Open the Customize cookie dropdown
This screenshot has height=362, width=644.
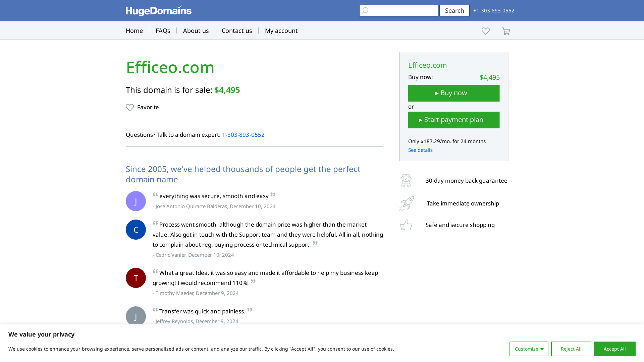[529, 349]
